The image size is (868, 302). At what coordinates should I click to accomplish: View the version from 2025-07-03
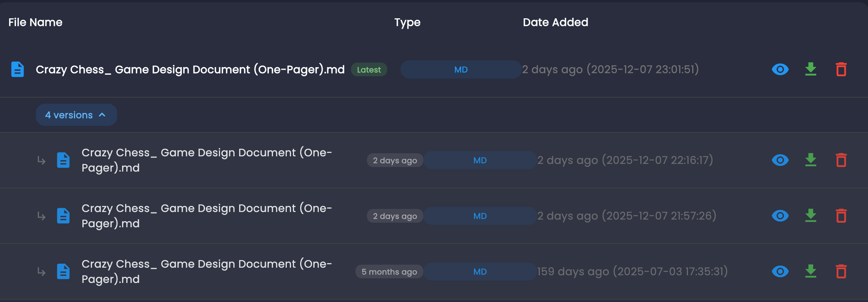point(780,271)
